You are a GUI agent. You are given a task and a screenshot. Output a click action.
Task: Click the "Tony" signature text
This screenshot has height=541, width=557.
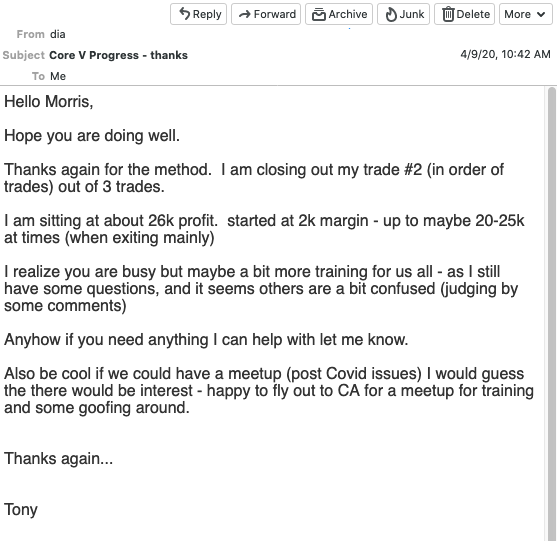coord(21,510)
